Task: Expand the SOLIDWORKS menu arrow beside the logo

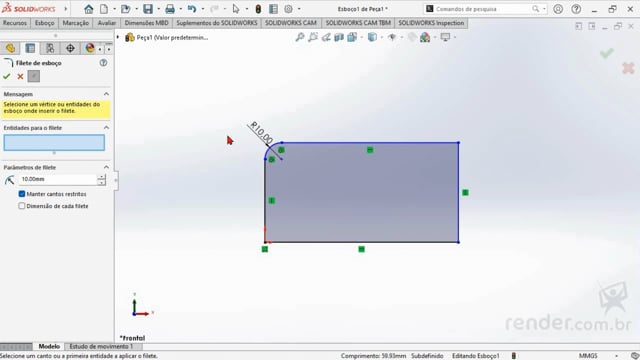Action: pyautogui.click(x=65, y=9)
